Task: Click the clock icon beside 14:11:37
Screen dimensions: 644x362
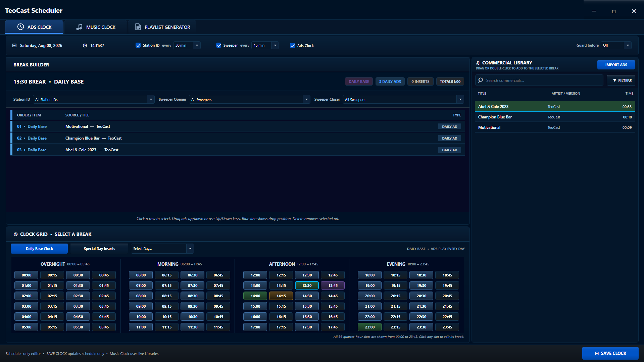Action: pos(85,46)
